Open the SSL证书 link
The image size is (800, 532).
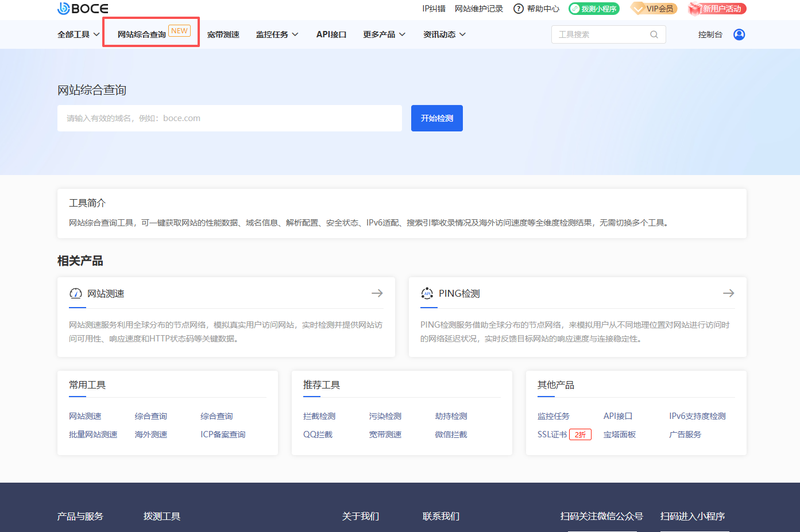(552, 434)
